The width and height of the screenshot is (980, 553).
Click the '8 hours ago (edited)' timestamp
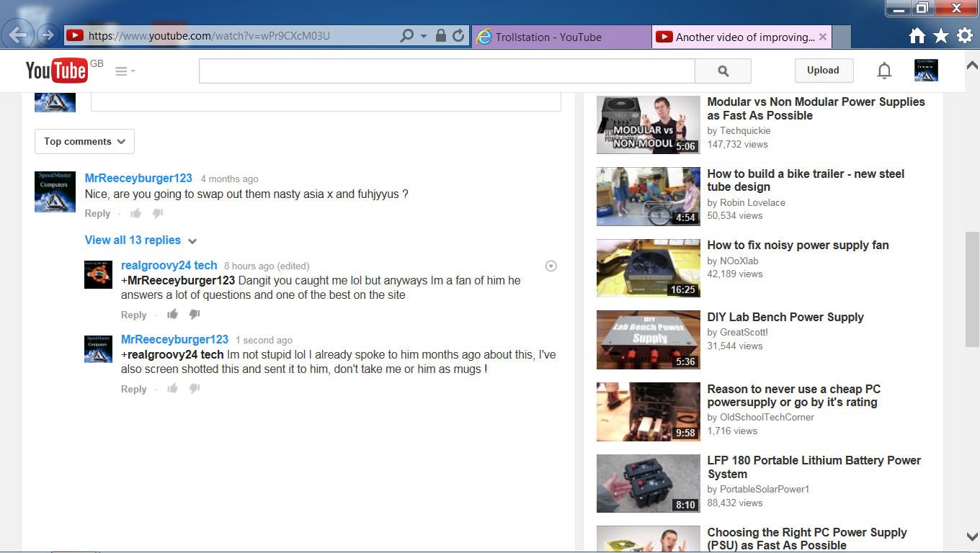267,266
